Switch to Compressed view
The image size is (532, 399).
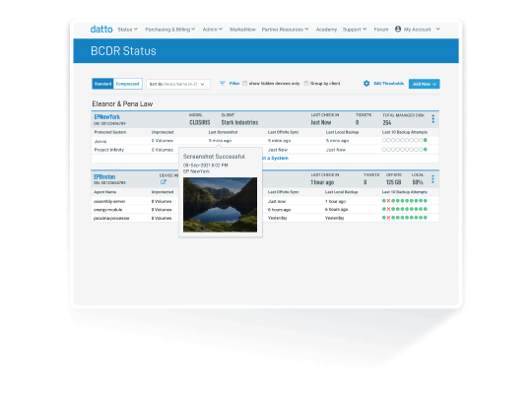pos(127,84)
